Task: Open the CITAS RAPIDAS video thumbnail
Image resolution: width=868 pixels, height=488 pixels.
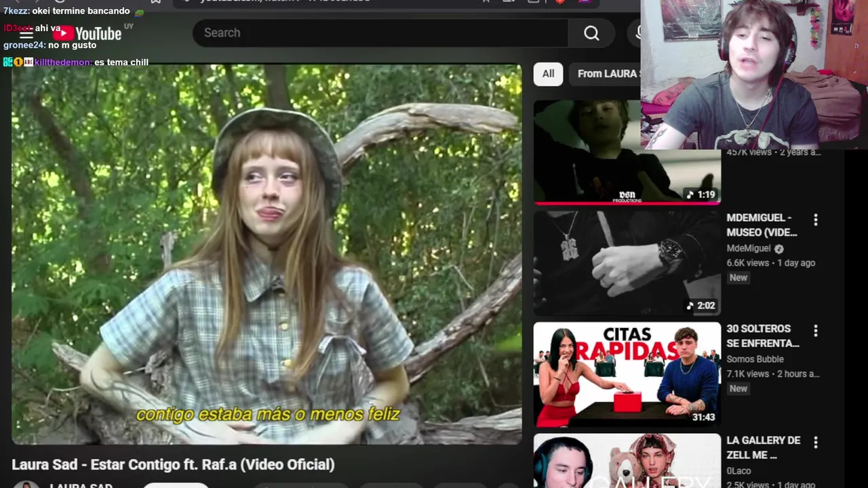Action: click(627, 375)
